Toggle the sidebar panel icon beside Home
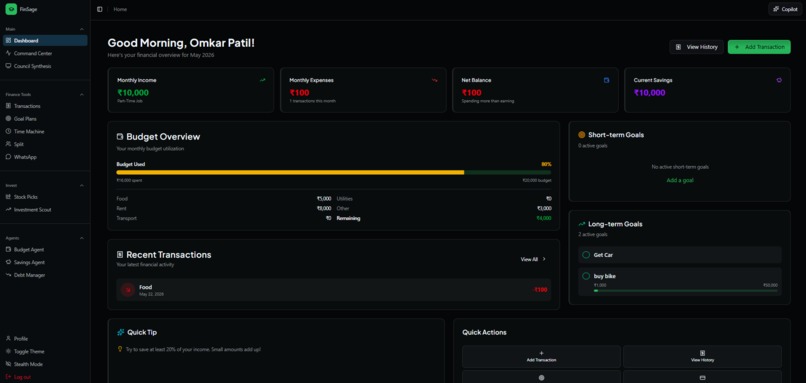Screen dimensions: 806x383 point(100,9)
